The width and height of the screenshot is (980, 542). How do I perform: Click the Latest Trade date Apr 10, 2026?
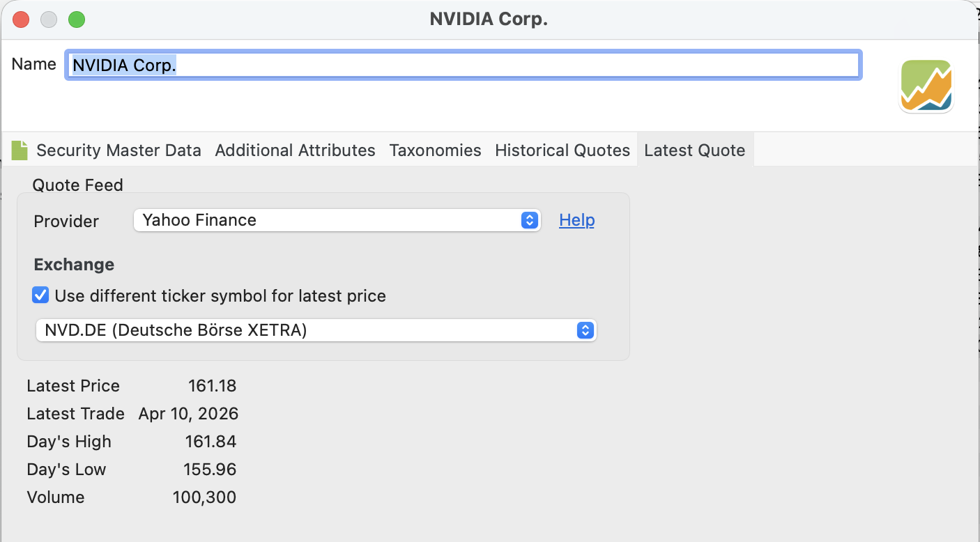coord(188,414)
